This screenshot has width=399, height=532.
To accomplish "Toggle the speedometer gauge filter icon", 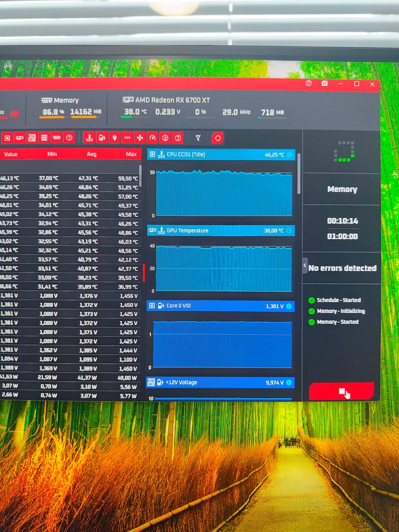I will click(x=153, y=138).
